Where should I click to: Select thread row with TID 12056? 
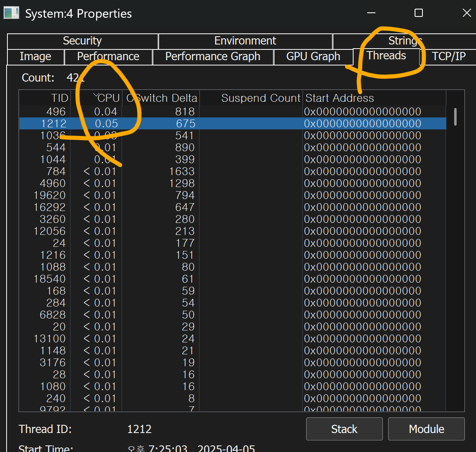232,231
